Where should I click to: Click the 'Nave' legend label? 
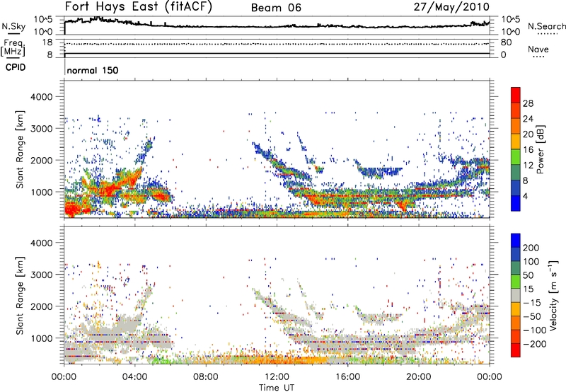[x=538, y=50]
